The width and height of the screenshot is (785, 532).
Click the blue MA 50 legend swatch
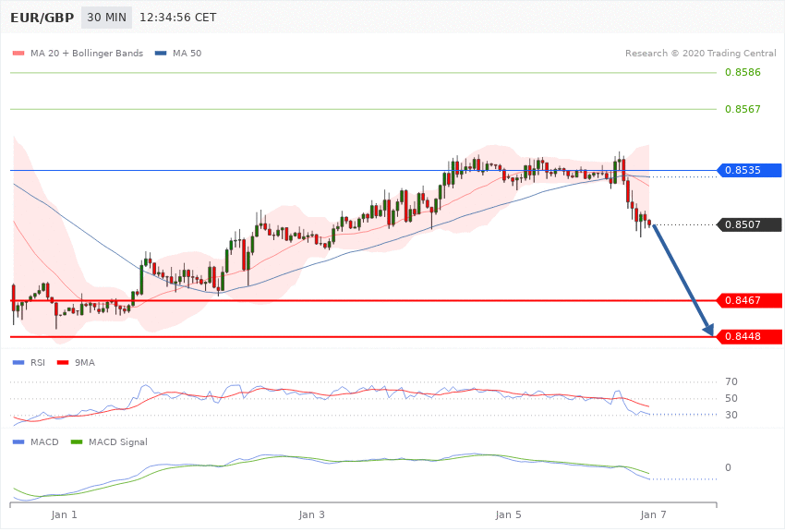coord(161,53)
